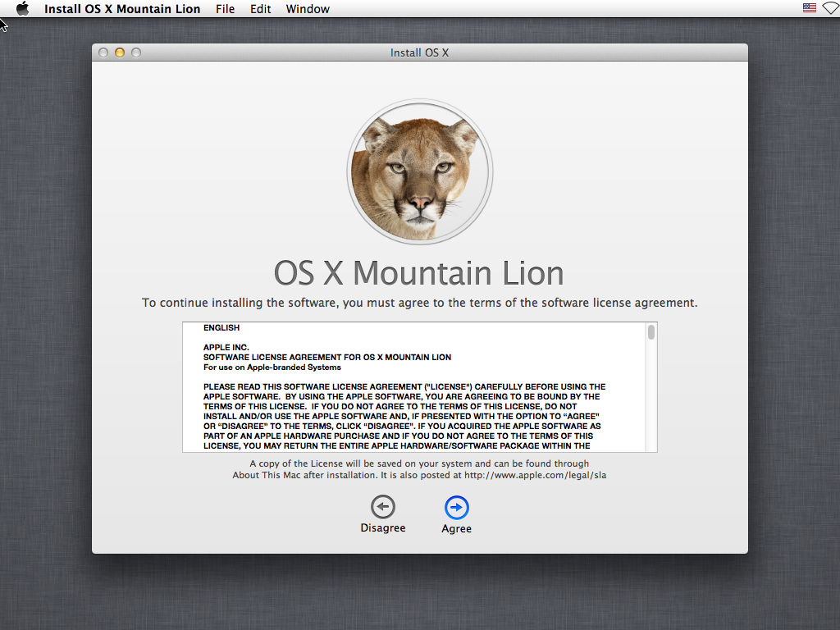
Task: Click the Mountain Lion cougar image
Action: point(420,171)
